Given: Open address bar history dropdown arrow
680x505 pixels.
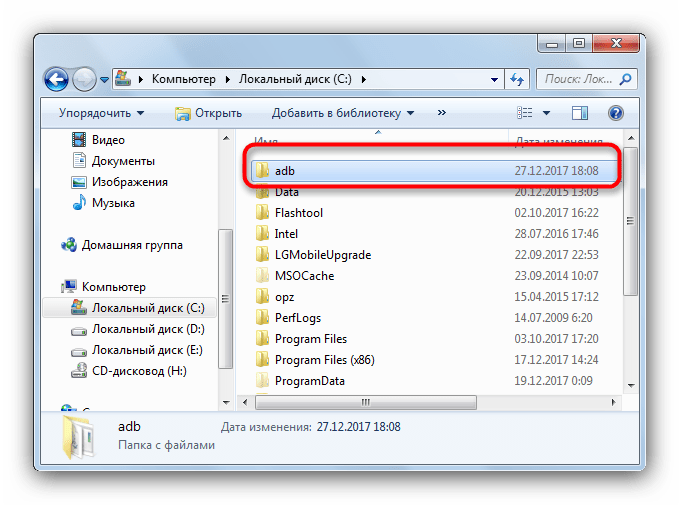Looking at the screenshot, I should point(494,80).
